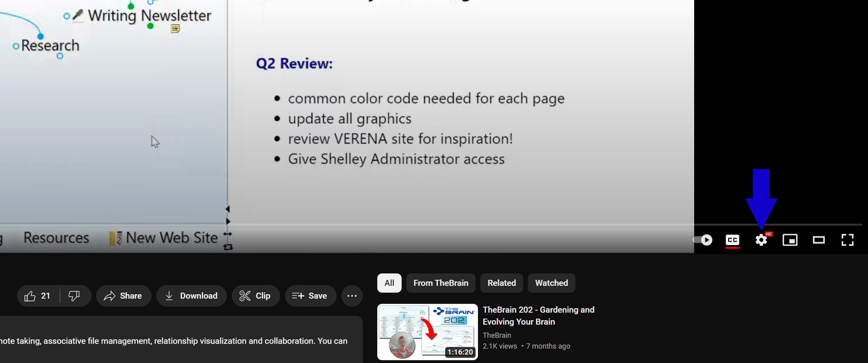Seek on the video progress bar
Screen dimensions: 868x363
[x=431, y=225]
